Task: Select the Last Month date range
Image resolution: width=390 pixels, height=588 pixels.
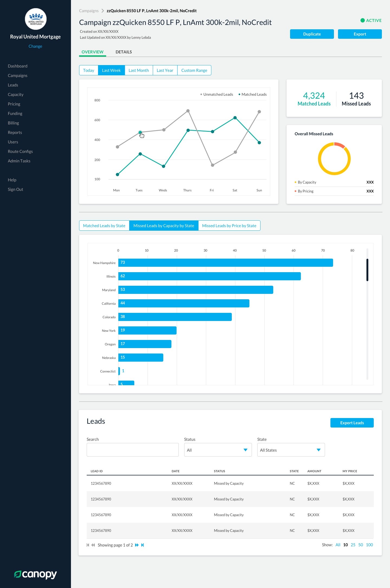Action: (139, 70)
